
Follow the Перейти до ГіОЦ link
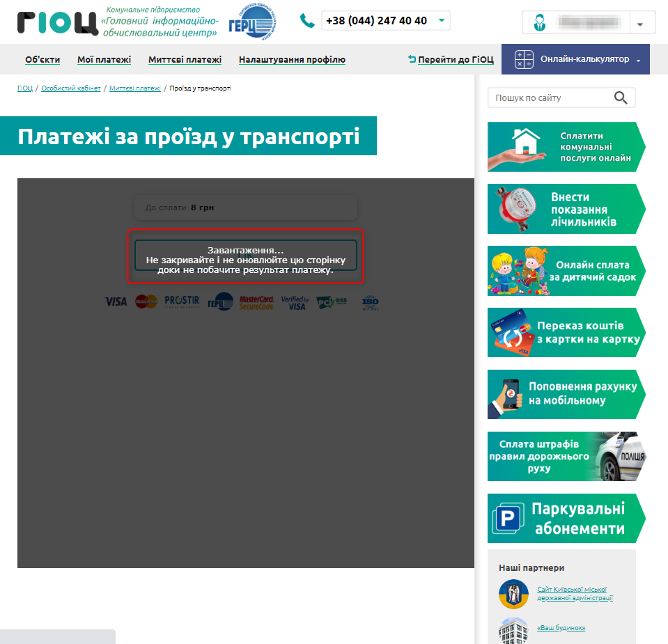click(456, 60)
